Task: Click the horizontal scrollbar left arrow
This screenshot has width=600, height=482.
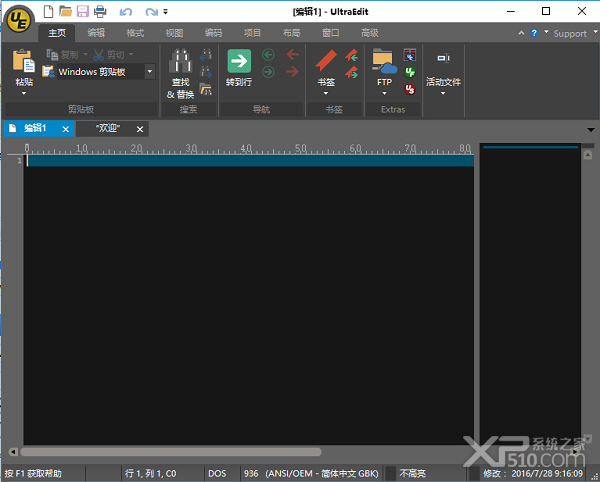Action: (13, 452)
